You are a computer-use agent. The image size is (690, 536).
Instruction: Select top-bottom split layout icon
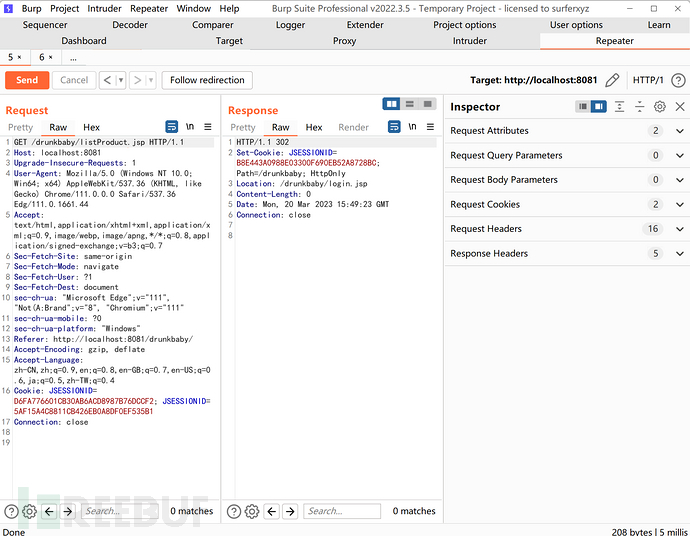(x=410, y=104)
